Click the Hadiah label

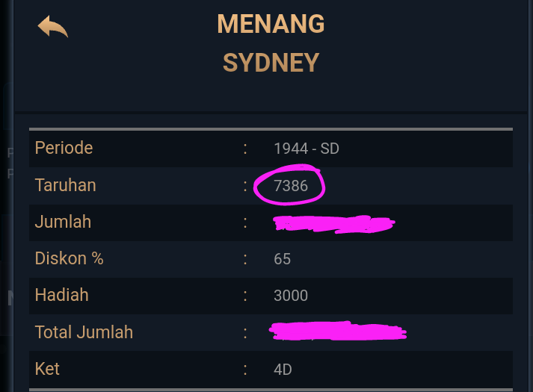point(61,295)
